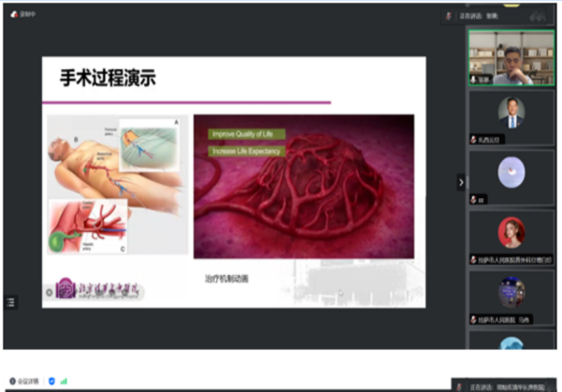This screenshot has height=392, width=562.
Task: Click the list panel icon on left edge
Action: click(x=11, y=301)
